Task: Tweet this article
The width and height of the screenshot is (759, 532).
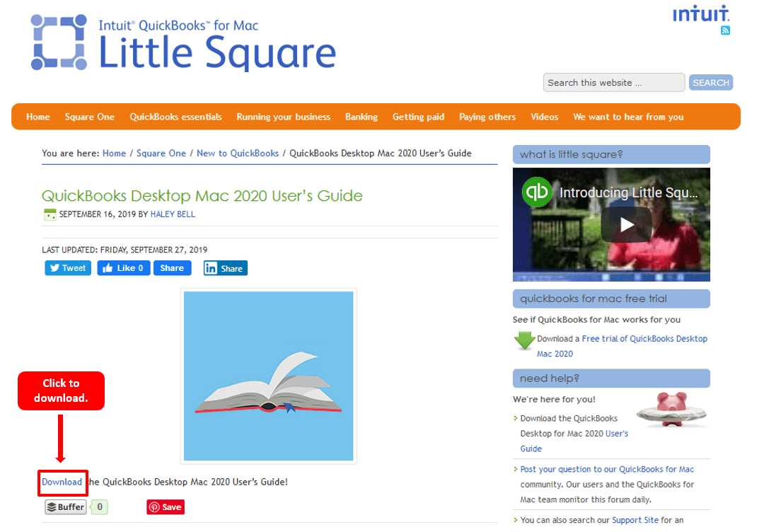Action: [68, 267]
